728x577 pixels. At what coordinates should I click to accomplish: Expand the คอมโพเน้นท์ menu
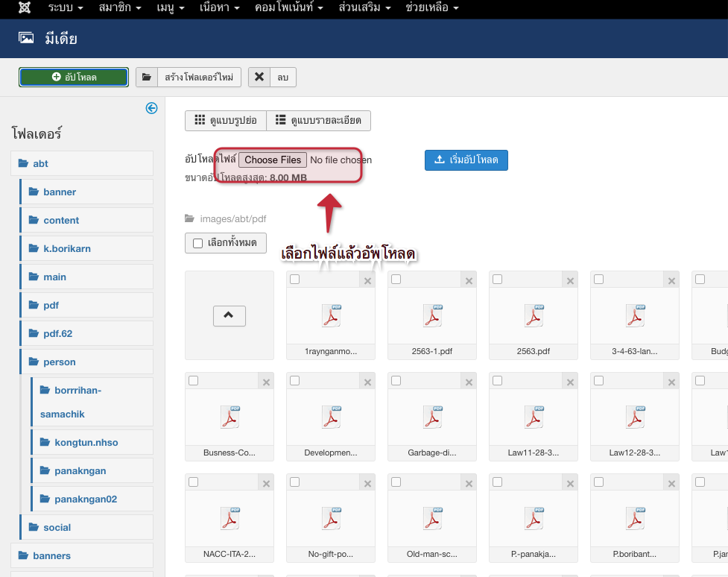288,8
